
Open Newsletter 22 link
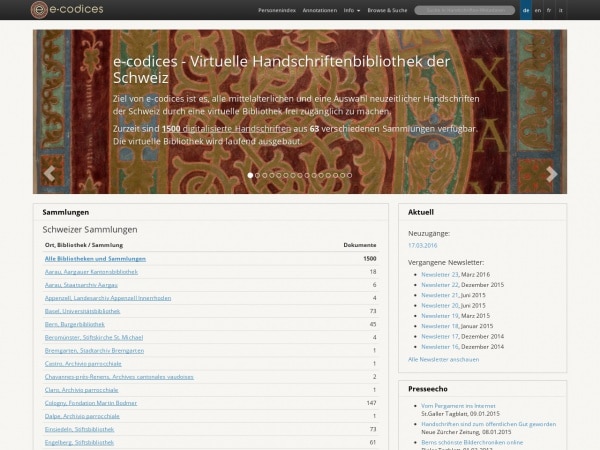[440, 285]
